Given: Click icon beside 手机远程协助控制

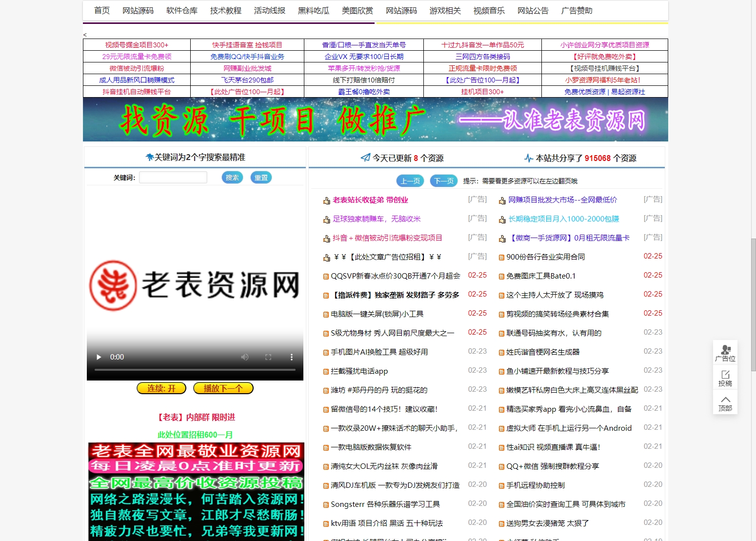Looking at the screenshot, I should point(501,486).
